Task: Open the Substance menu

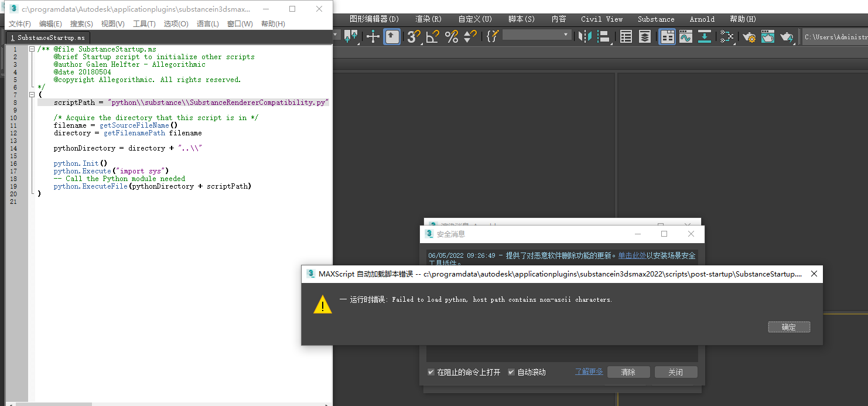Action: pos(655,19)
